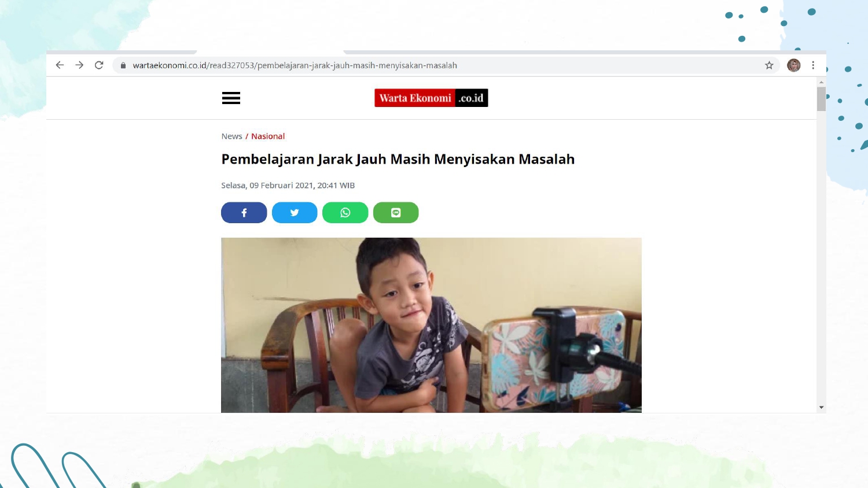View site info via the padlock icon
The width and height of the screenshot is (868, 488).
coord(123,65)
